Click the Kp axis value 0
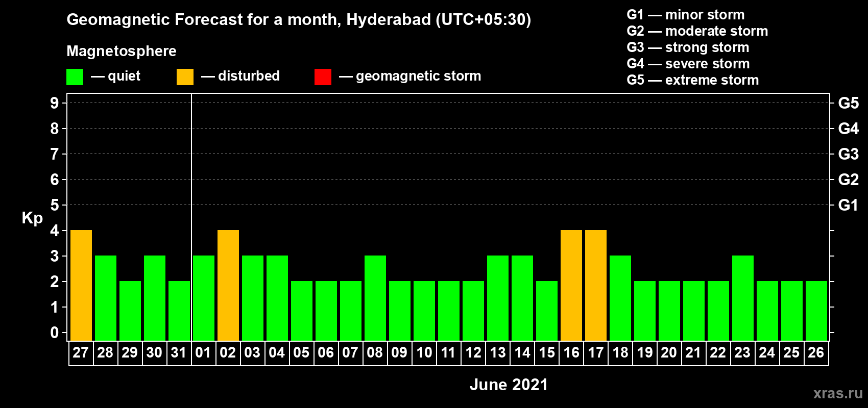 [x=55, y=333]
